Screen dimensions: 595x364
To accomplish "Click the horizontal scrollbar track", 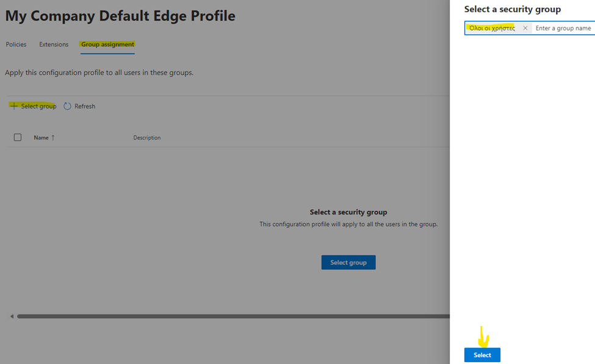I will point(232,316).
